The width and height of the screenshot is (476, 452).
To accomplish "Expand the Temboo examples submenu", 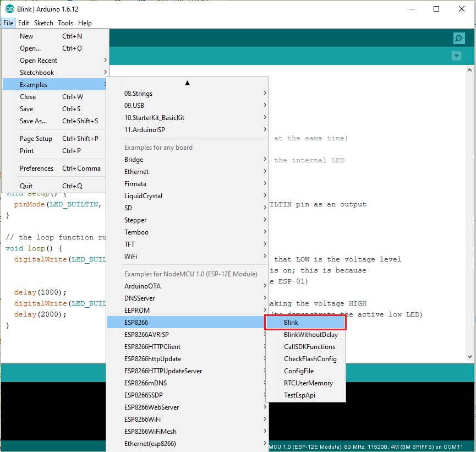I will point(188,232).
